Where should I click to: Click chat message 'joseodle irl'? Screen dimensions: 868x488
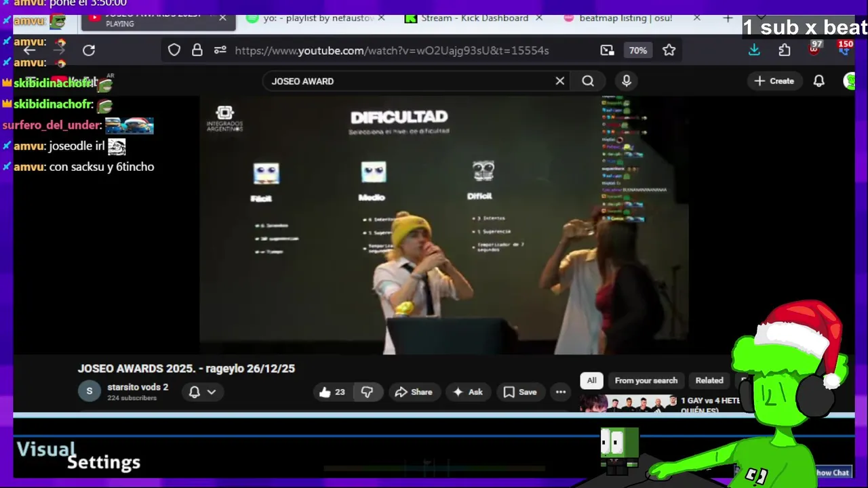click(77, 146)
